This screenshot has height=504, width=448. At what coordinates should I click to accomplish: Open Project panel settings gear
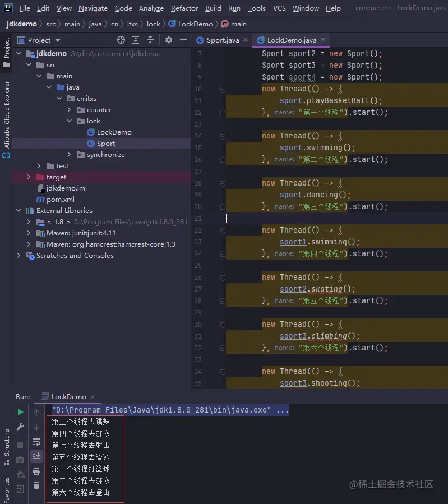pyautogui.click(x=168, y=40)
